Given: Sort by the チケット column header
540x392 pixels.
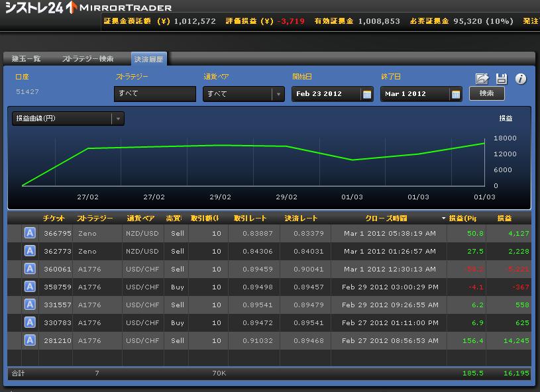Looking at the screenshot, I should coord(54,219).
